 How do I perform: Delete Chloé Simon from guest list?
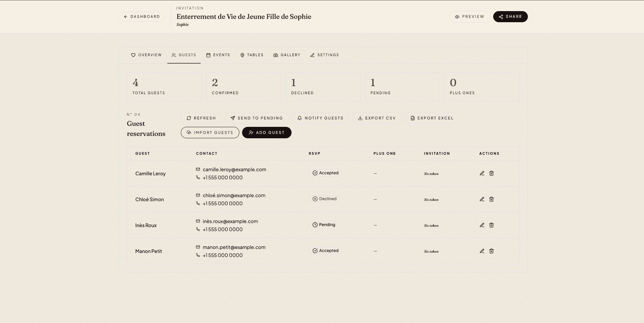(x=492, y=199)
